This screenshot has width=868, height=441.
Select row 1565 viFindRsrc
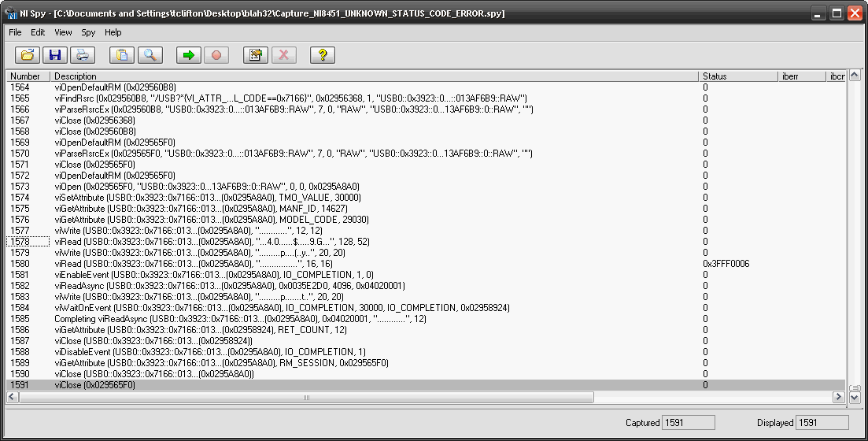(x=426, y=98)
